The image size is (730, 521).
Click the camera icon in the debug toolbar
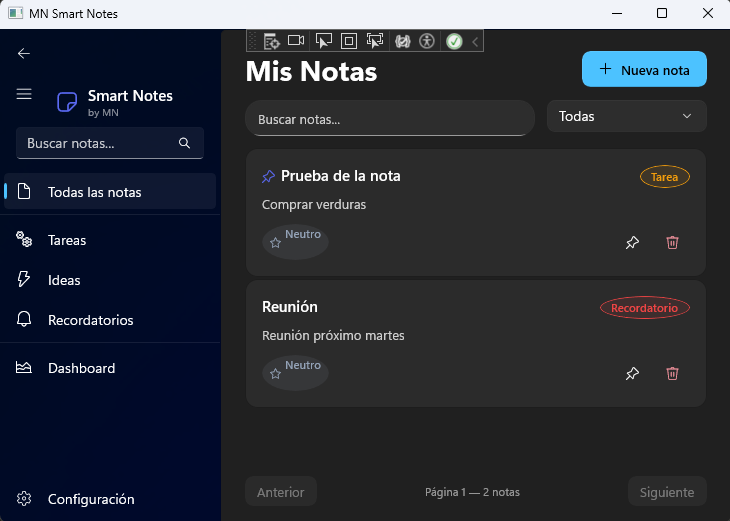tap(296, 41)
